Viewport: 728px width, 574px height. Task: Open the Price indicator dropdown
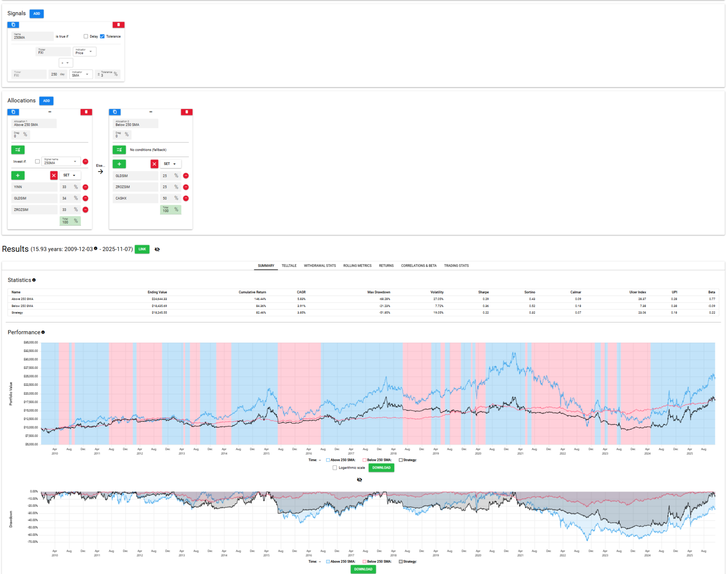click(84, 52)
